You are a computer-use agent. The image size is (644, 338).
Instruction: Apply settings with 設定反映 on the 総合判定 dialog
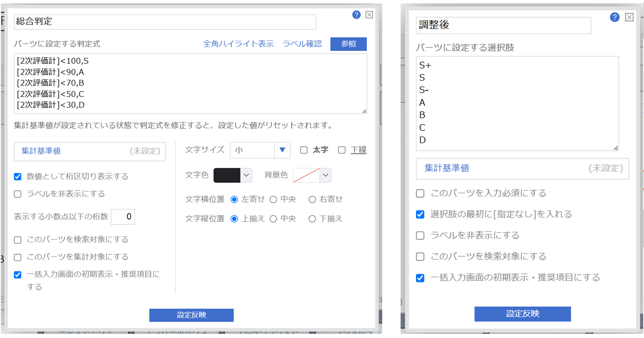coord(191,315)
